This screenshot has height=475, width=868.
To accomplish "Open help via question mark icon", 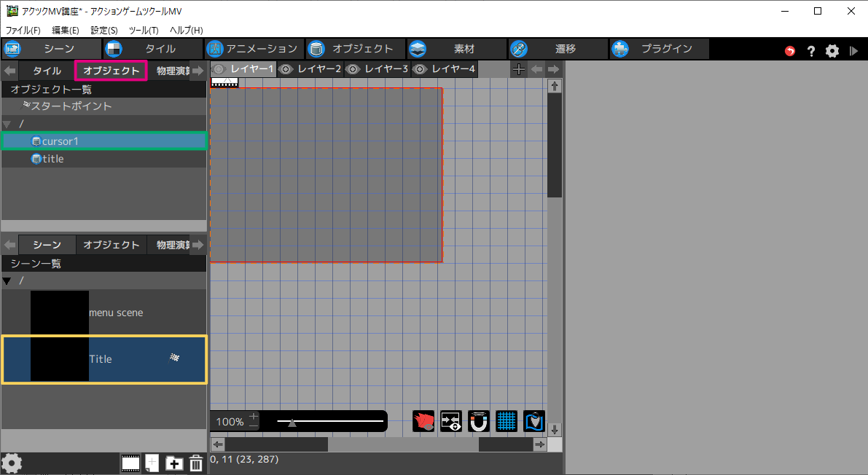I will pyautogui.click(x=811, y=51).
